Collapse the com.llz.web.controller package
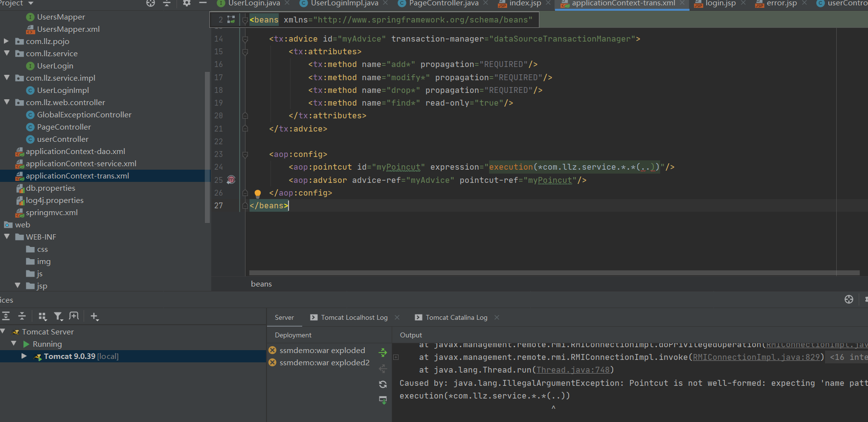Image resolution: width=868 pixels, height=422 pixels. [6, 102]
